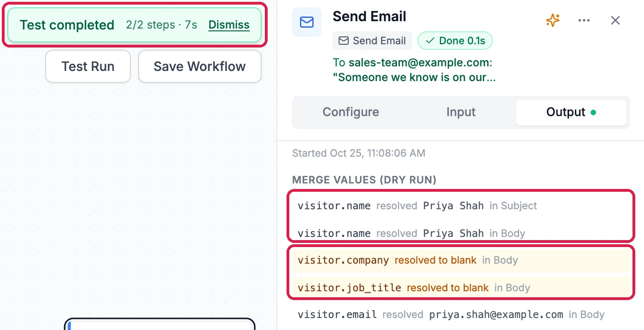
Task: Close the Send Email panel
Action: pyautogui.click(x=615, y=20)
